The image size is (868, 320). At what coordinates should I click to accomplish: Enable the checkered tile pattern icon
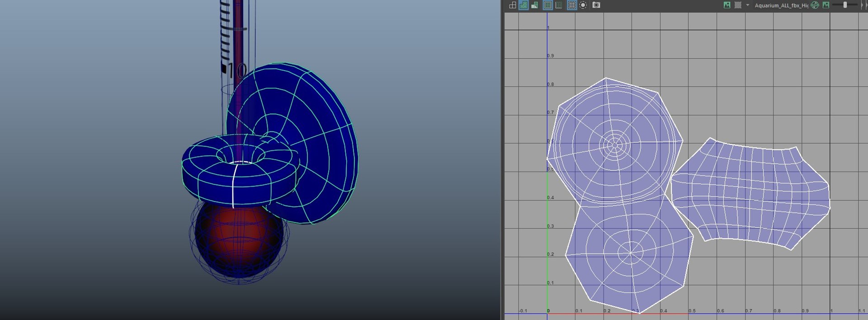point(738,5)
